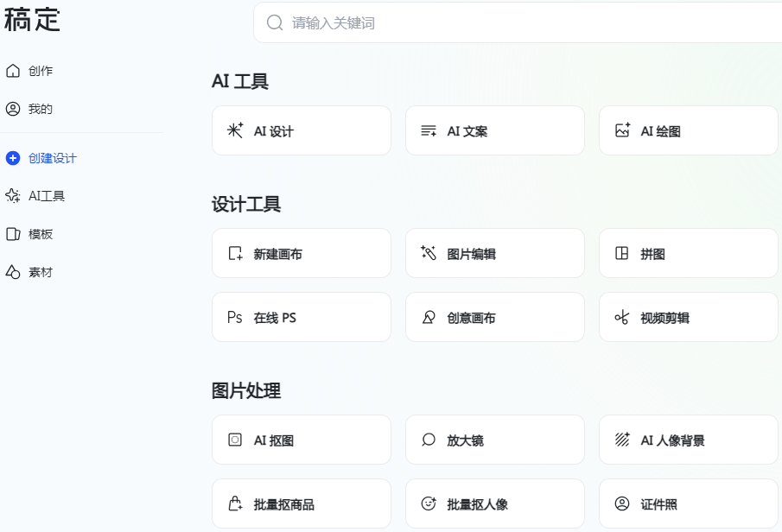
Task: Click the 新建画布 canvas icon
Action: coord(235,254)
